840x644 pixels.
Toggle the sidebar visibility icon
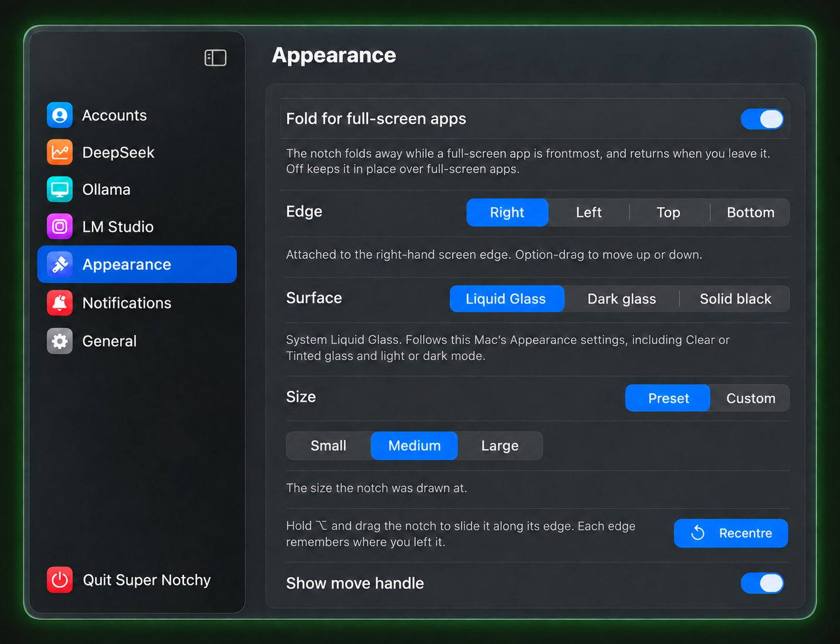pyautogui.click(x=215, y=57)
